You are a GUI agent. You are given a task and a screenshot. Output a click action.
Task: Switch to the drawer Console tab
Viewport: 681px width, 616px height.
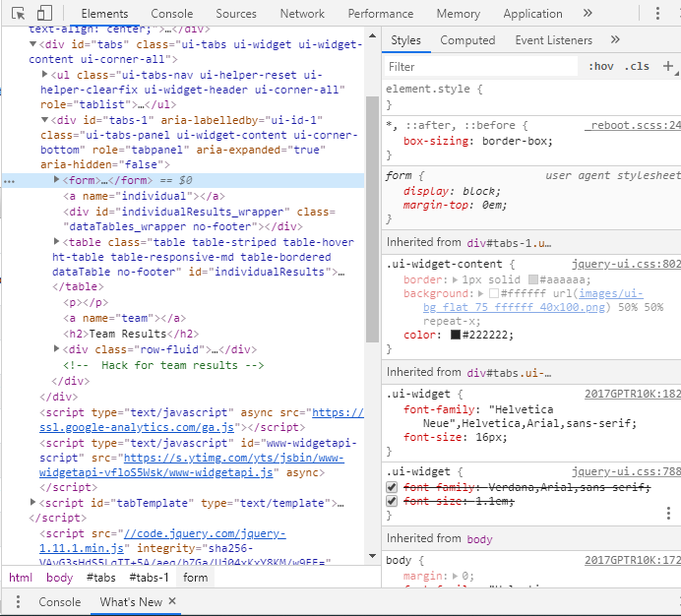pos(59,601)
